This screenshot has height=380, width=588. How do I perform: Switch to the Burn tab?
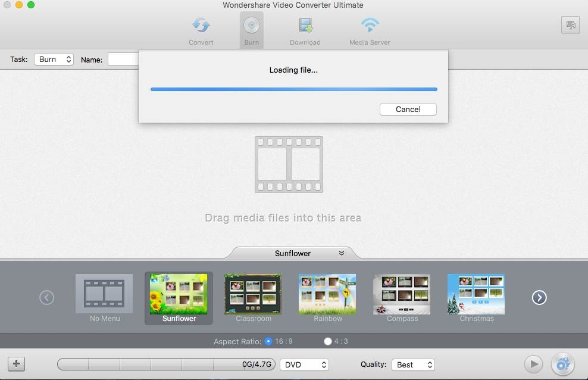(252, 31)
